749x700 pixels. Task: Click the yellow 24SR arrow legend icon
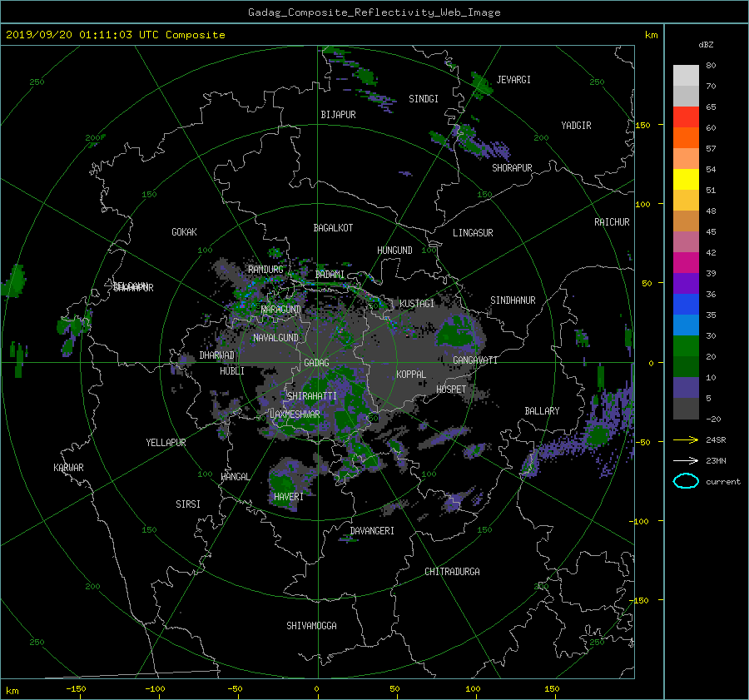tap(686, 439)
